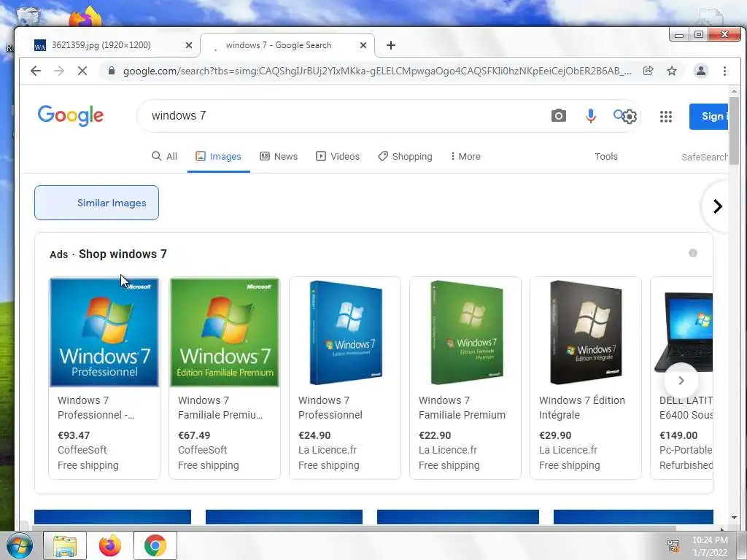View the site lock icon info
Image resolution: width=747 pixels, height=560 pixels.
pyautogui.click(x=112, y=71)
